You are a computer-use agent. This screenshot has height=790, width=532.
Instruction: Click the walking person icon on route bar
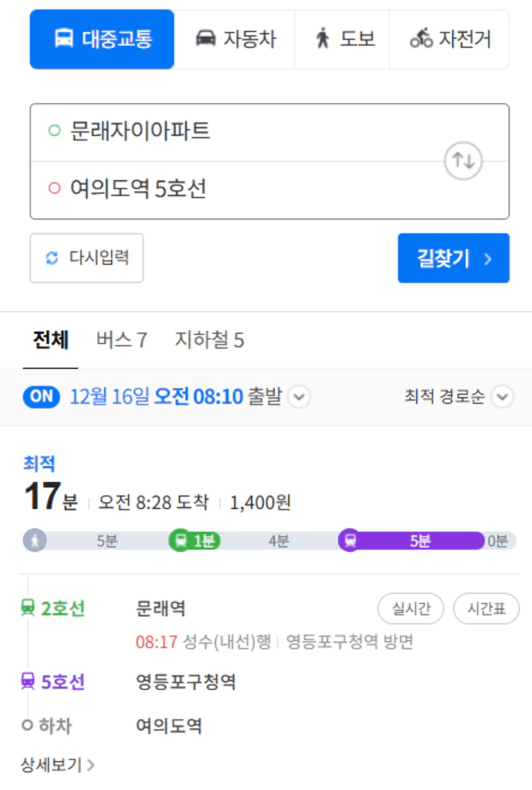click(x=35, y=540)
